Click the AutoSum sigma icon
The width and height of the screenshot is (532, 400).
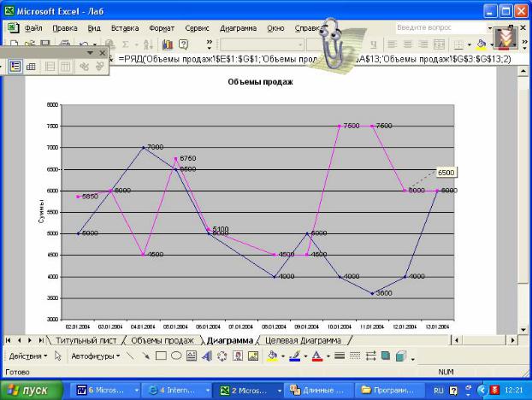point(125,44)
